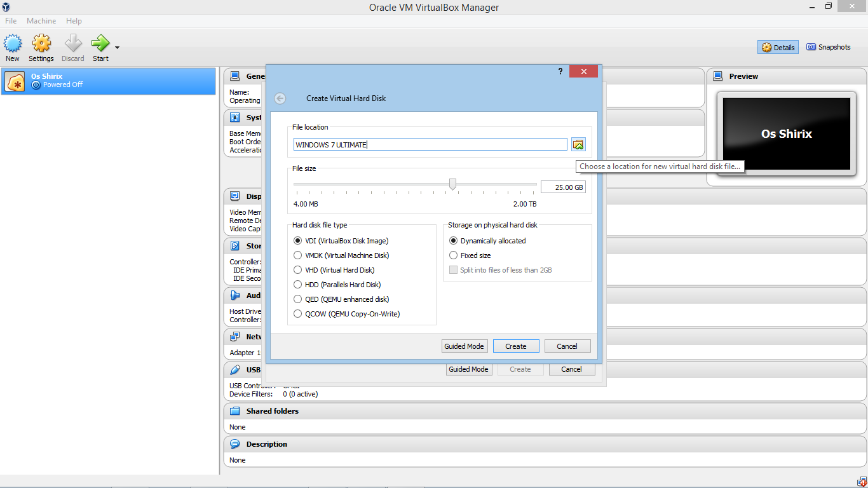Select the Os Shirix virtual machine entry

pos(108,81)
